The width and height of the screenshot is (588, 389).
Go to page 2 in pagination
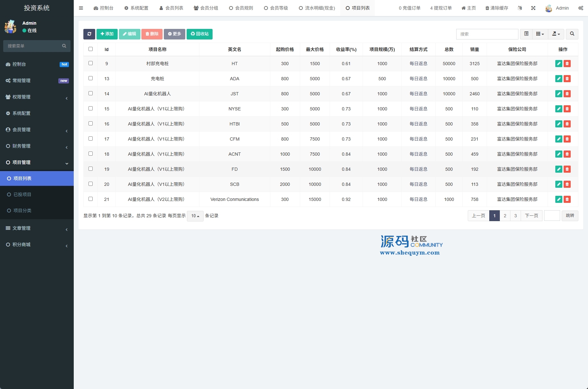(x=505, y=216)
